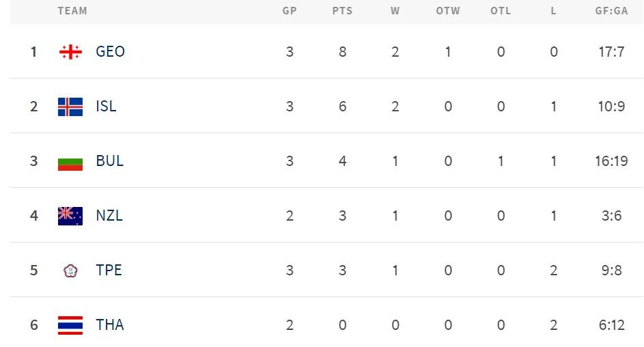Open the THA team page
644x347 pixels.
point(110,325)
